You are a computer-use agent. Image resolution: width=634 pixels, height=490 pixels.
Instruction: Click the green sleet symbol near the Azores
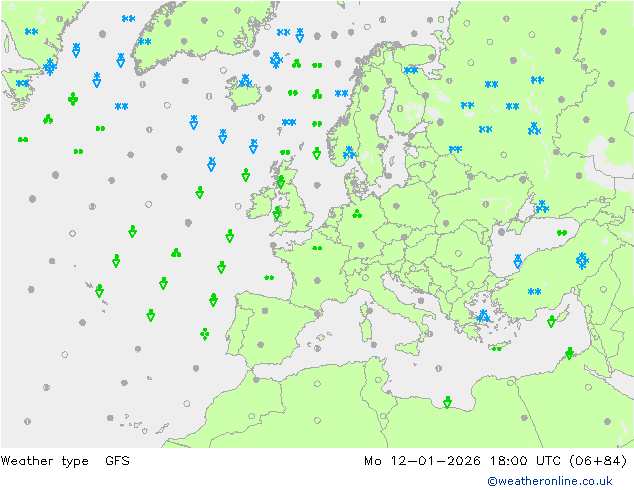tap(99, 291)
